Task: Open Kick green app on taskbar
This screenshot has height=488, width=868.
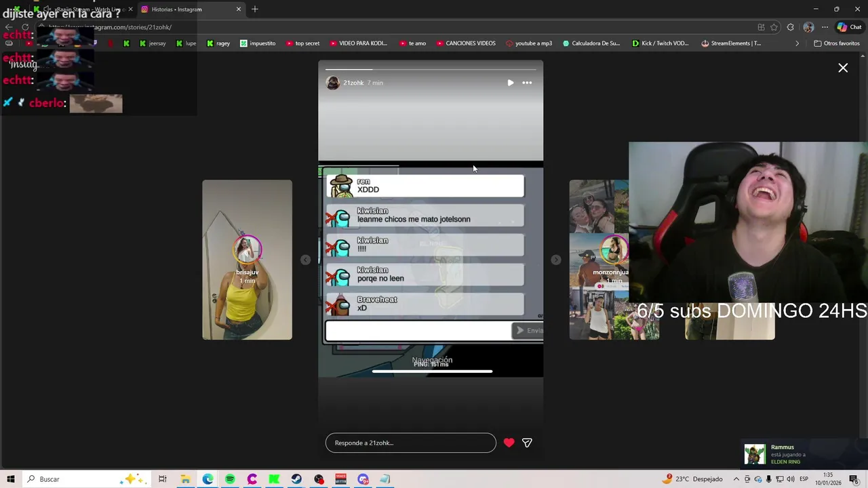Action: (274, 479)
